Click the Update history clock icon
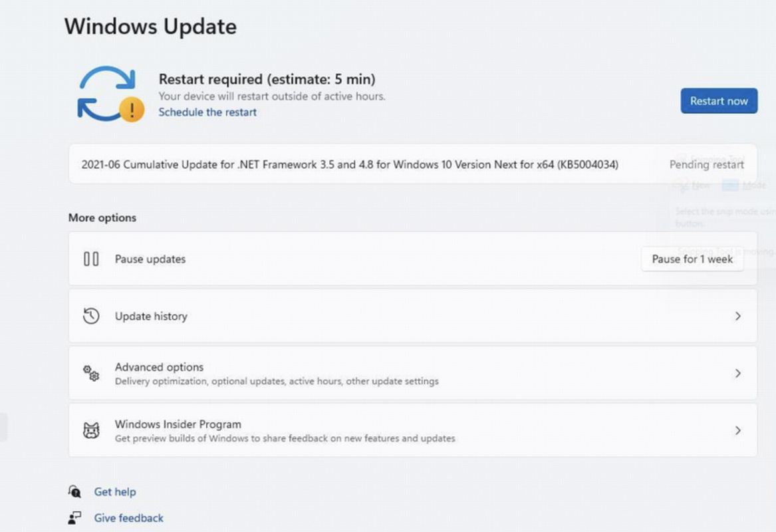The image size is (776, 532). point(91,316)
